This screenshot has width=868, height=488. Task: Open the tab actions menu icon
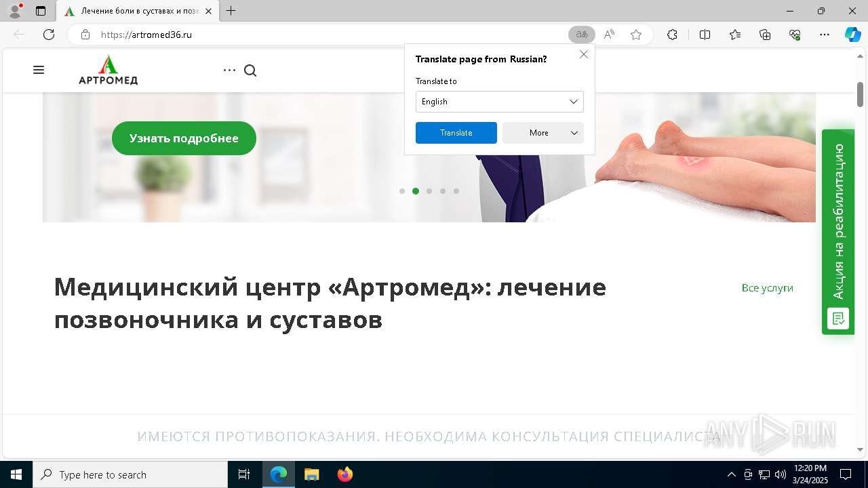point(41,11)
